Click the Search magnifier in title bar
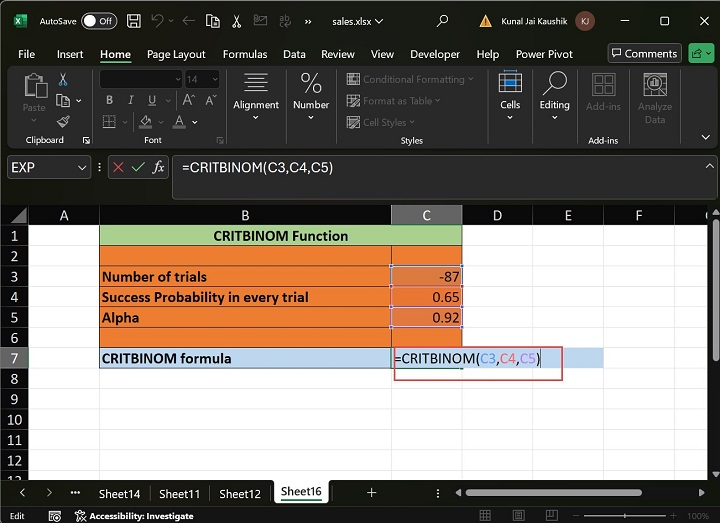Screen dimensions: 720x523 [442, 21]
